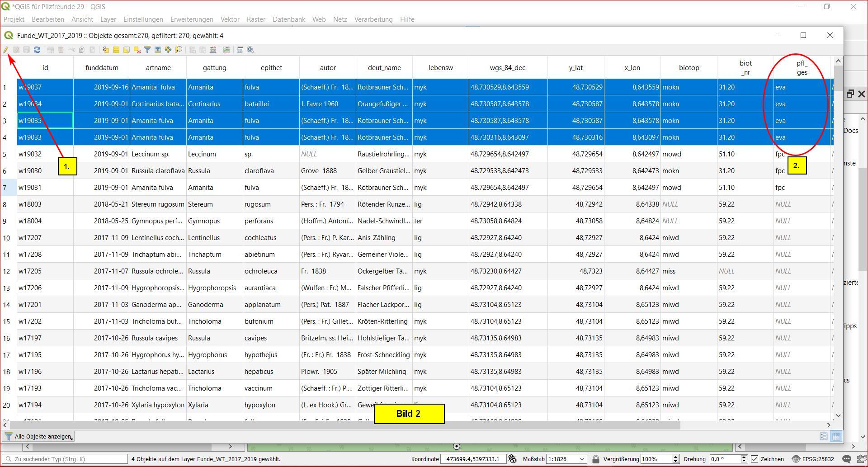Switch to form view in the table corner
Viewport: 868px width, 467px height.
(x=824, y=436)
